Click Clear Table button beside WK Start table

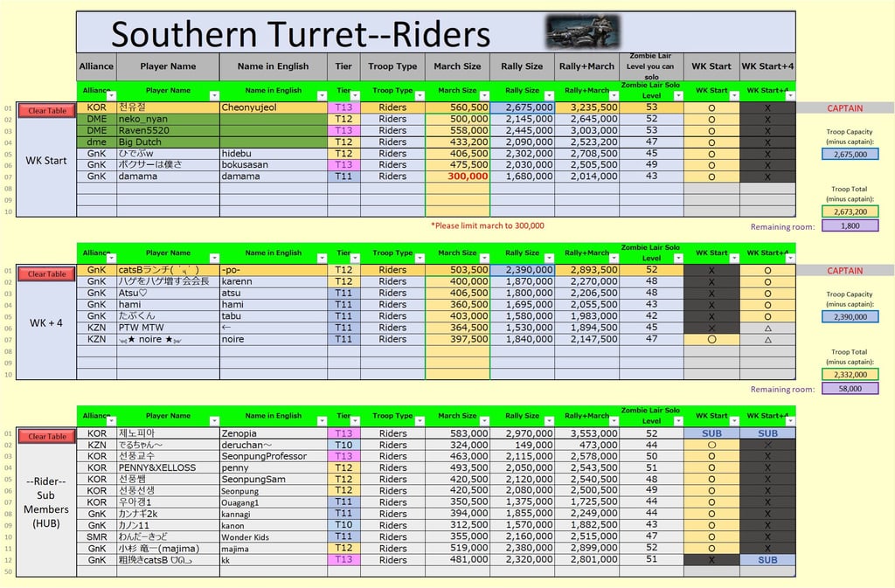[47, 111]
